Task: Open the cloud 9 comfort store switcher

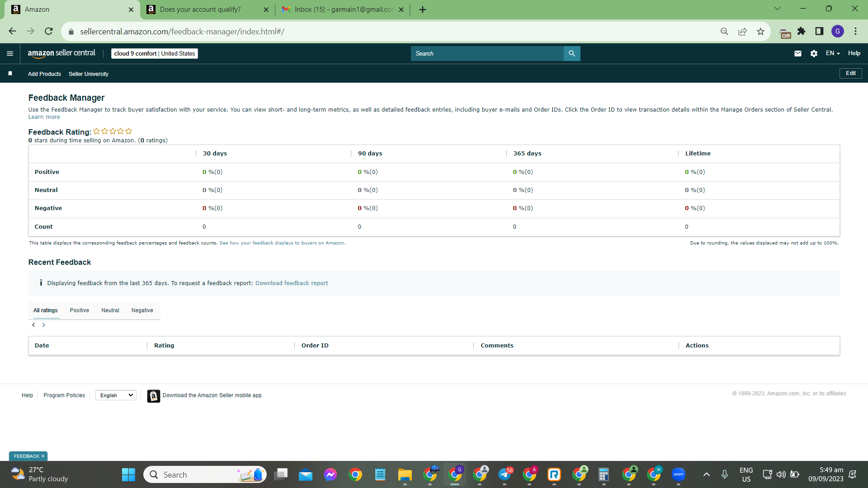Action: pos(155,53)
